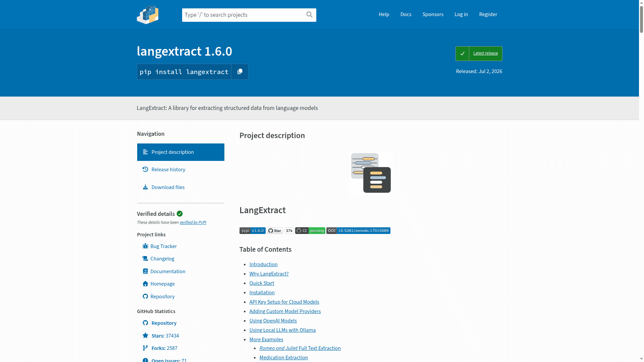Open Adding Custom Model Providers link
Screen dimensions: 644x362
click(x=285, y=311)
